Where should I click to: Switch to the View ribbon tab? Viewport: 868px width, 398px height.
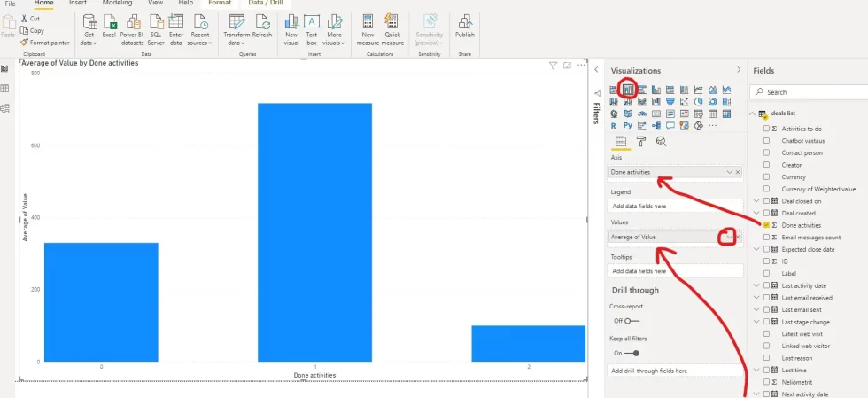(x=156, y=4)
